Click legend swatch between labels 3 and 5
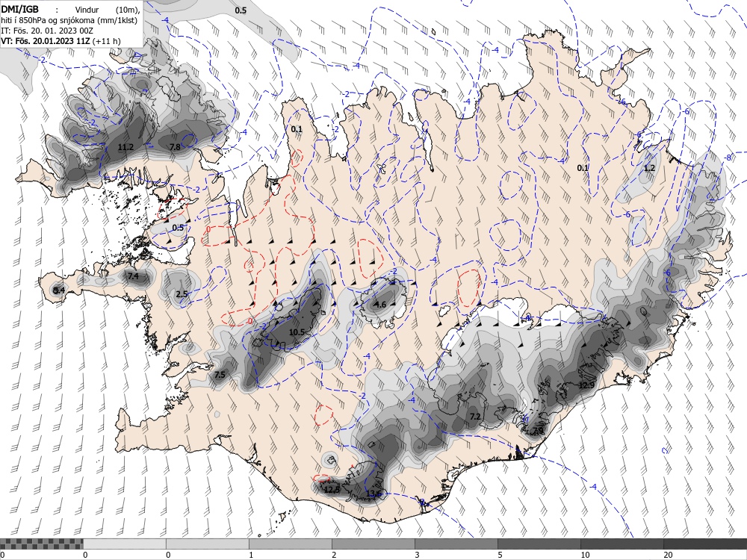The height and width of the screenshot is (560, 747). click(456, 544)
